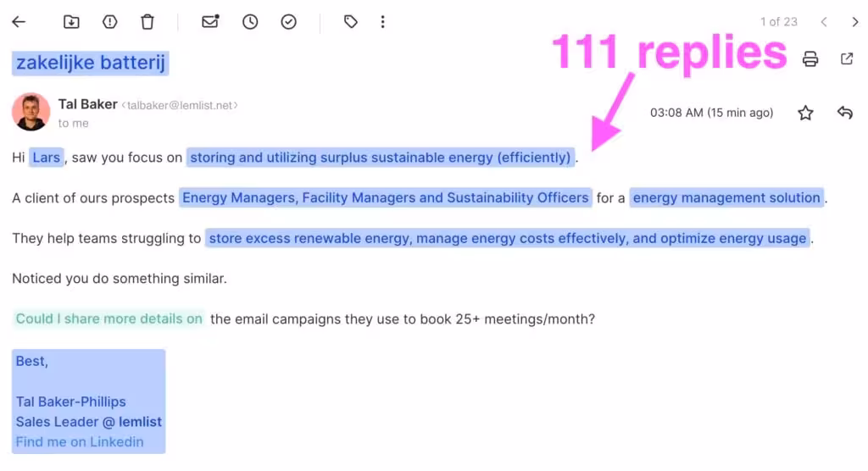Mark the email as unread
This screenshot has width=868, height=471.
[x=210, y=22]
